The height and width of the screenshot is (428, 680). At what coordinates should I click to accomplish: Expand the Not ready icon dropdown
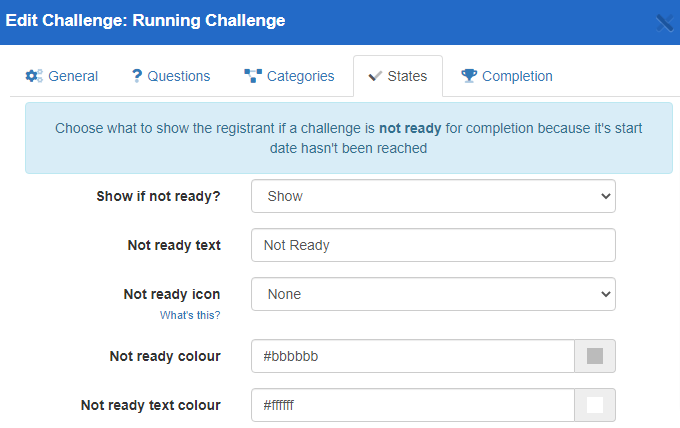[433, 294]
